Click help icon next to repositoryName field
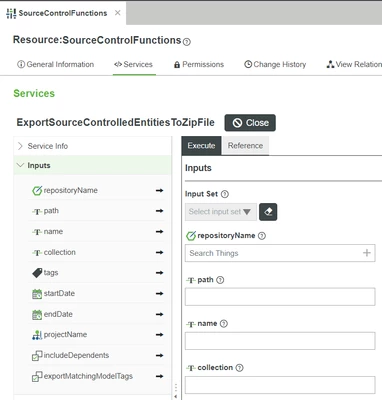 click(x=262, y=236)
